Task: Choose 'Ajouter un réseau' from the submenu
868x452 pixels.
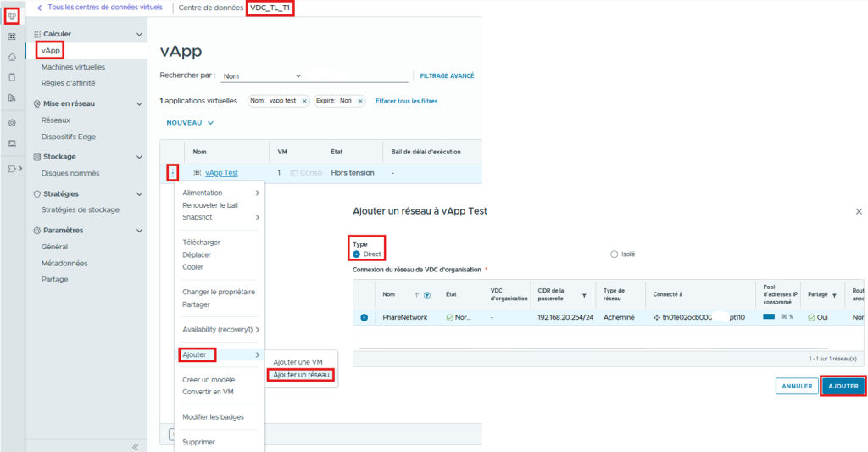Action: click(302, 374)
